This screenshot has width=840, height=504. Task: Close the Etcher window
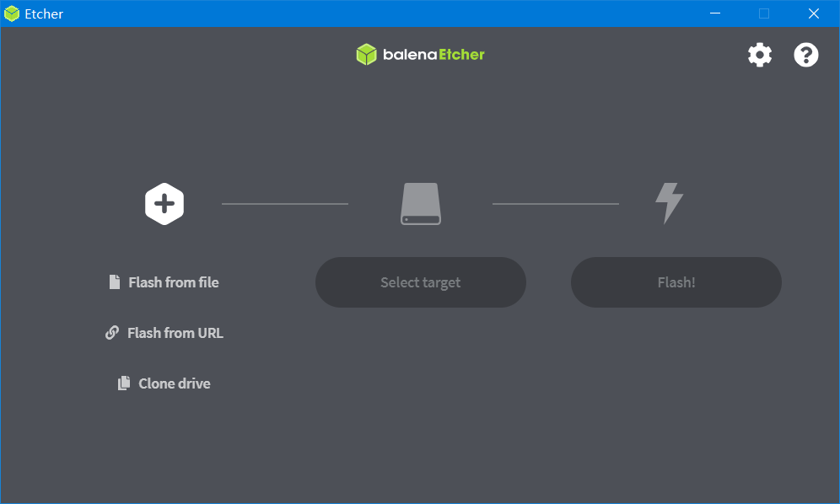[813, 13]
